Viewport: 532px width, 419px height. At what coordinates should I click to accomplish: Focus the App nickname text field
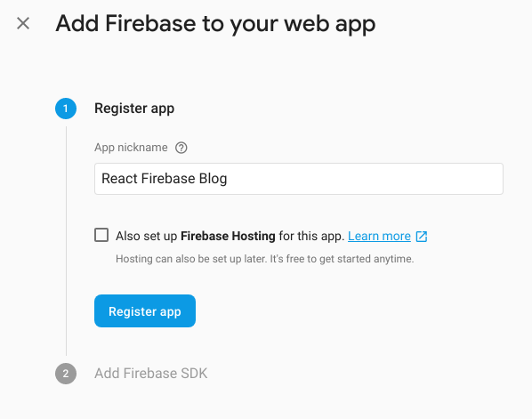pyautogui.click(x=299, y=179)
